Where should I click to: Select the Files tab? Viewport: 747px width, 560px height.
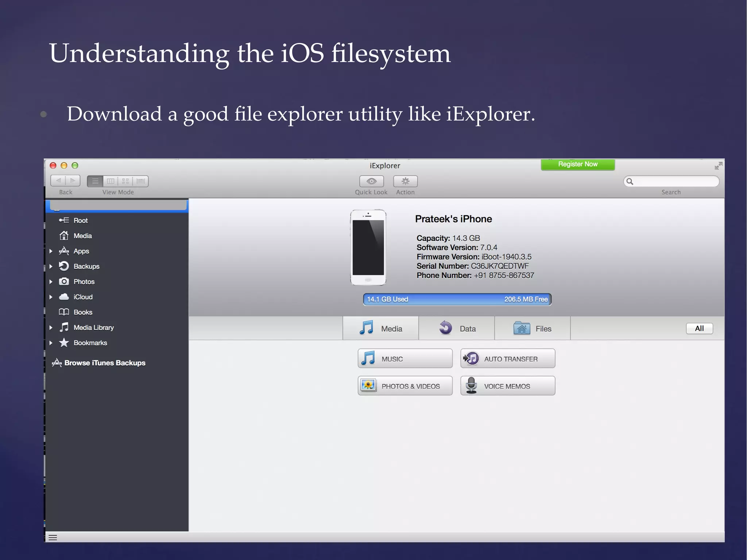(x=533, y=328)
